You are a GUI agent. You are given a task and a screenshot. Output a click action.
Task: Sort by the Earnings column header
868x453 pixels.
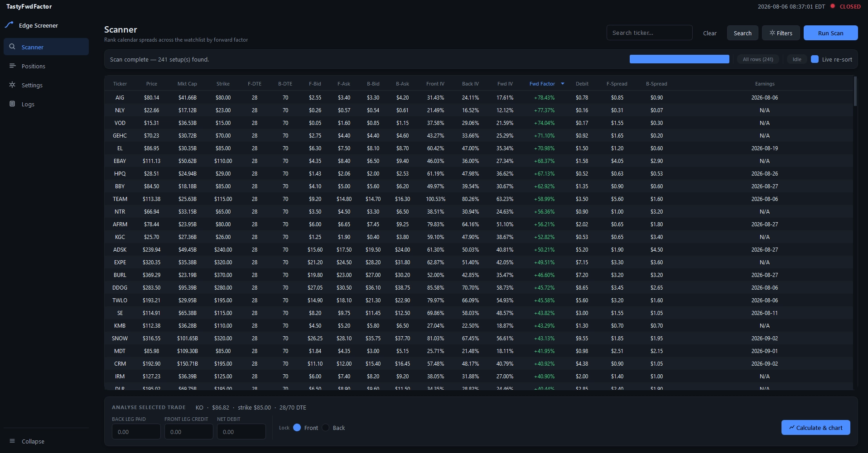pos(765,84)
